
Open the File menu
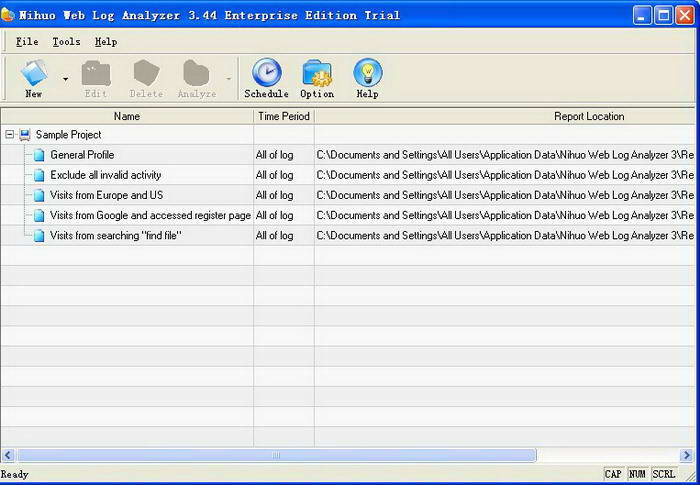pos(27,42)
